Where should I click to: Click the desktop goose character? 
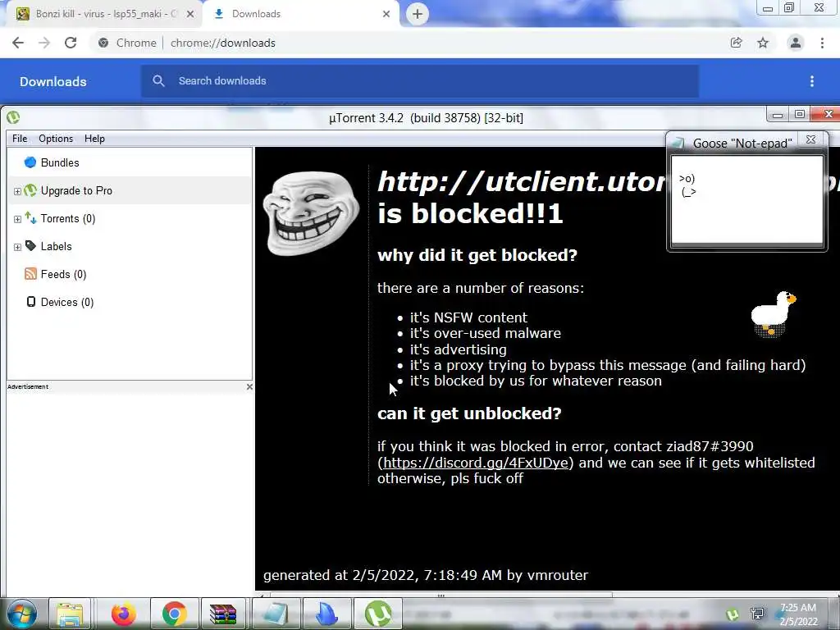(x=773, y=313)
